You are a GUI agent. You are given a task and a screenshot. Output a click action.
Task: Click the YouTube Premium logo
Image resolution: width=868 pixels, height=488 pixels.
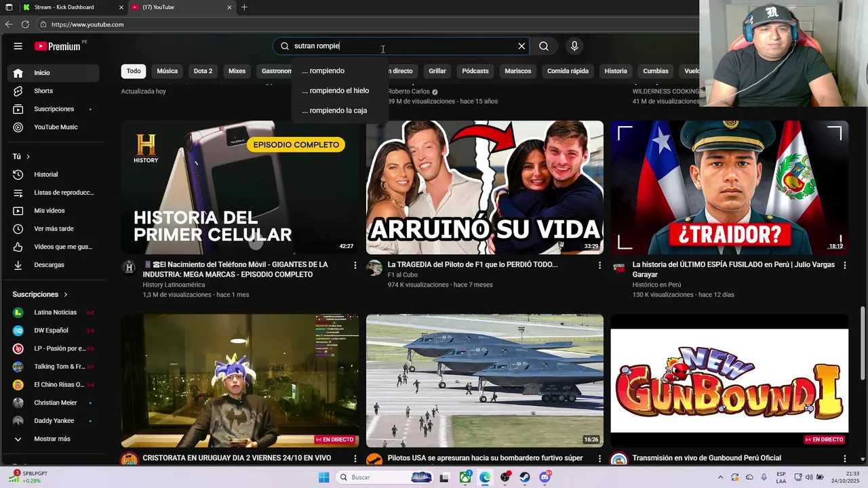pyautogui.click(x=58, y=46)
